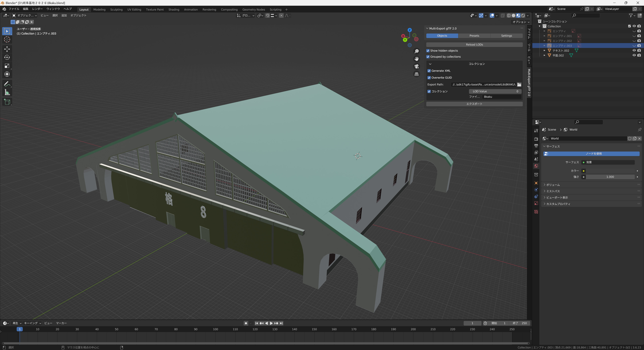Open the ファイル menu
Image resolution: width=644 pixels, height=350 pixels.
14,9
